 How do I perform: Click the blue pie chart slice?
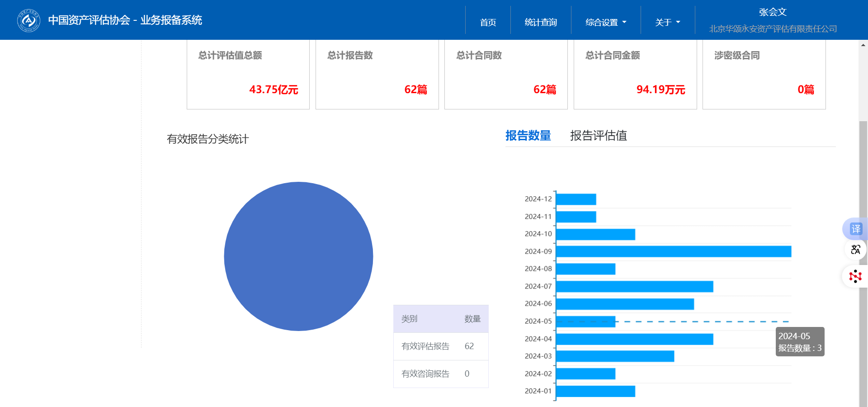[298, 256]
